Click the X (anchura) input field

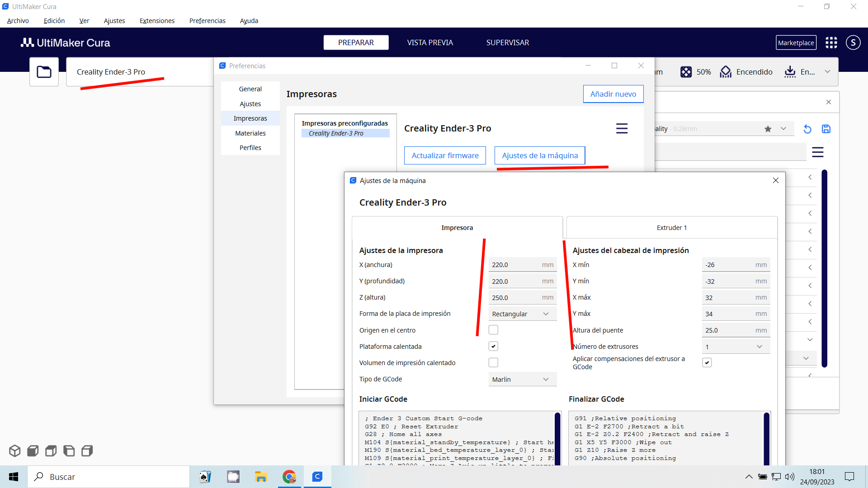515,265
